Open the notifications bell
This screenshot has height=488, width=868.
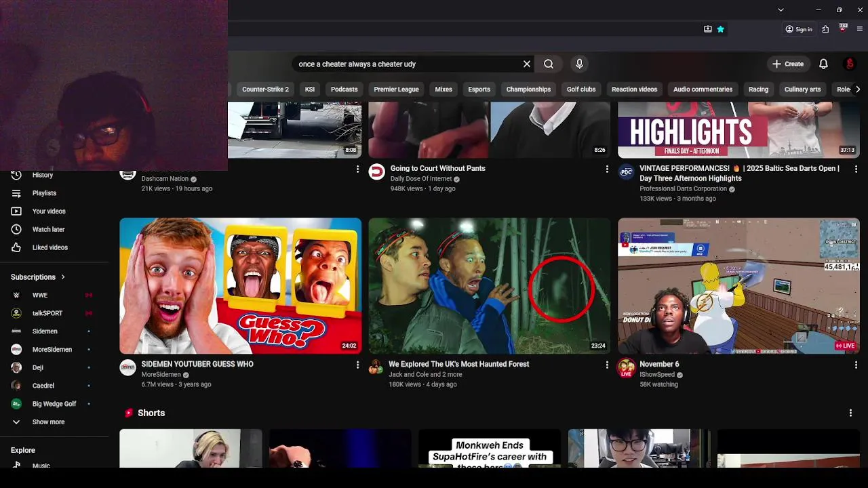point(823,64)
